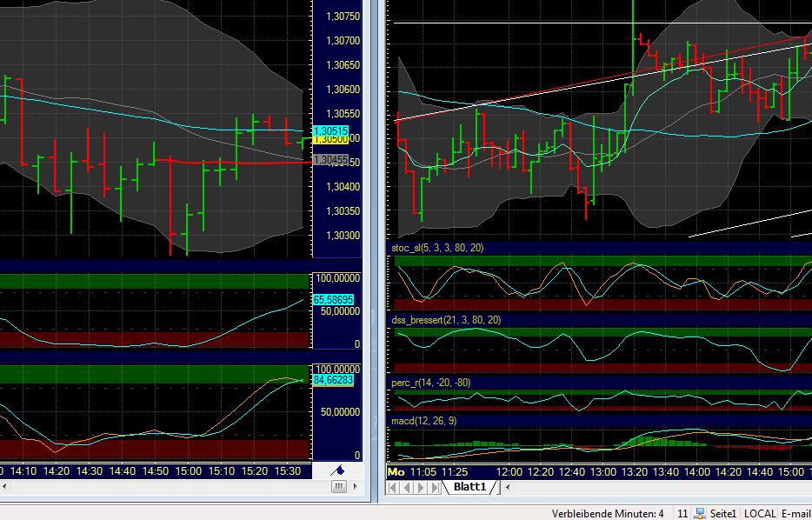The width and height of the screenshot is (812, 520).
Task: Click the macd(12, 26, 9) indicator label
Action: click(424, 422)
